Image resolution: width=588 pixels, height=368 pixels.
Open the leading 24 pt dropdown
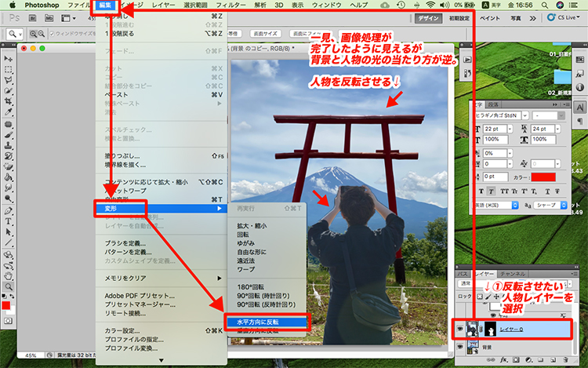pyautogui.click(x=557, y=129)
